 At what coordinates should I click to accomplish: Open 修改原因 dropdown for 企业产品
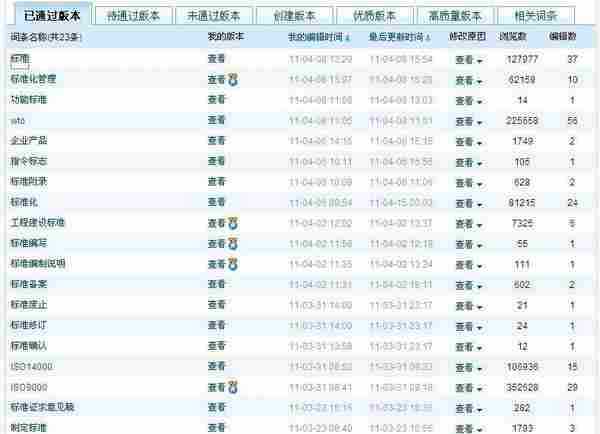tap(468, 141)
